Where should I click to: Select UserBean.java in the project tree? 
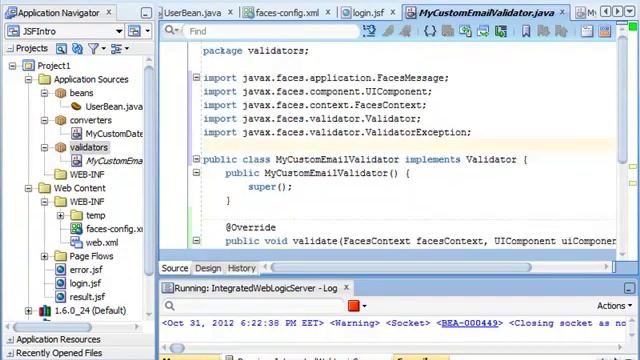click(x=114, y=107)
